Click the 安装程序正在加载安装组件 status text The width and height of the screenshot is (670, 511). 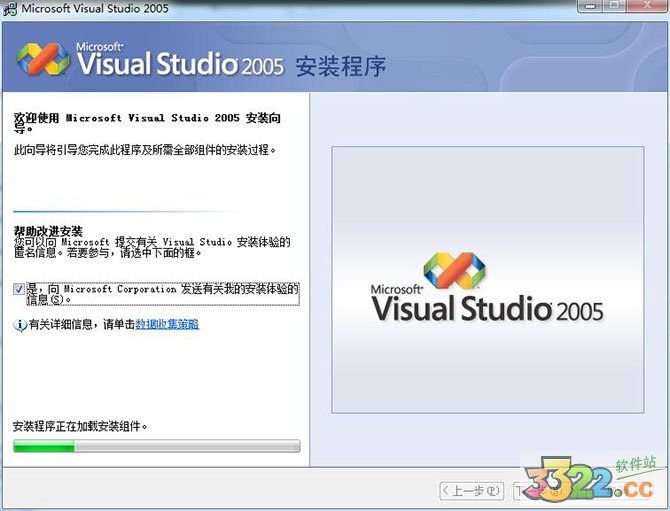click(80, 426)
